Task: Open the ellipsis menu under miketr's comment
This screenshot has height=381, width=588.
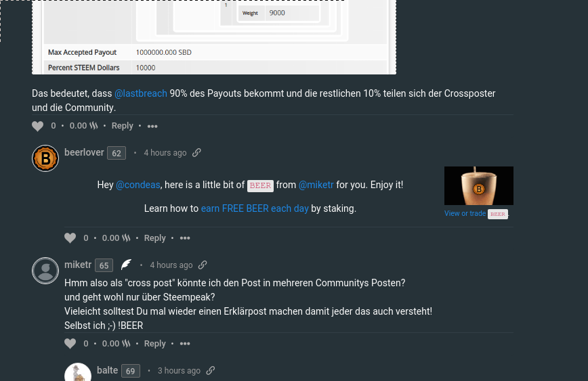Action: coord(185,344)
